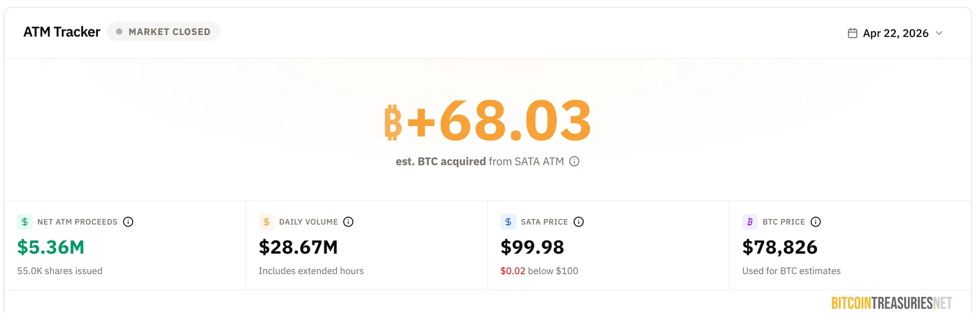Toggle the MARKET CLOSED status indicator
The height and width of the screenshot is (313, 980).
click(x=163, y=31)
